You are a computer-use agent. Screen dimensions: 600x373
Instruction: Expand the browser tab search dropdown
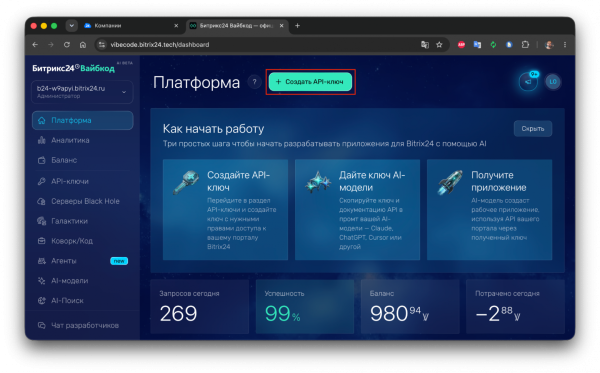(x=71, y=26)
